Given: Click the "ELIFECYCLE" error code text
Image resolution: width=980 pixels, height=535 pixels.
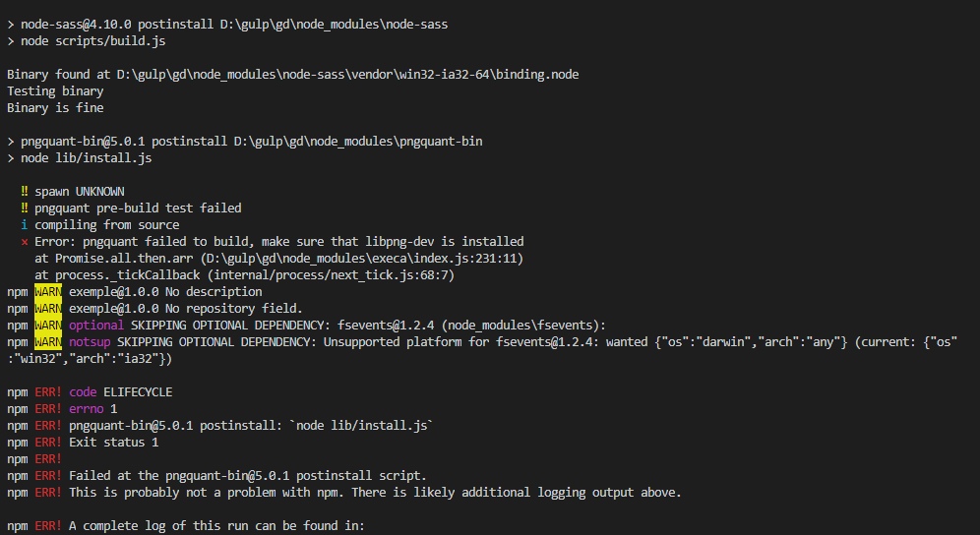Looking at the screenshot, I should pyautogui.click(x=138, y=391).
